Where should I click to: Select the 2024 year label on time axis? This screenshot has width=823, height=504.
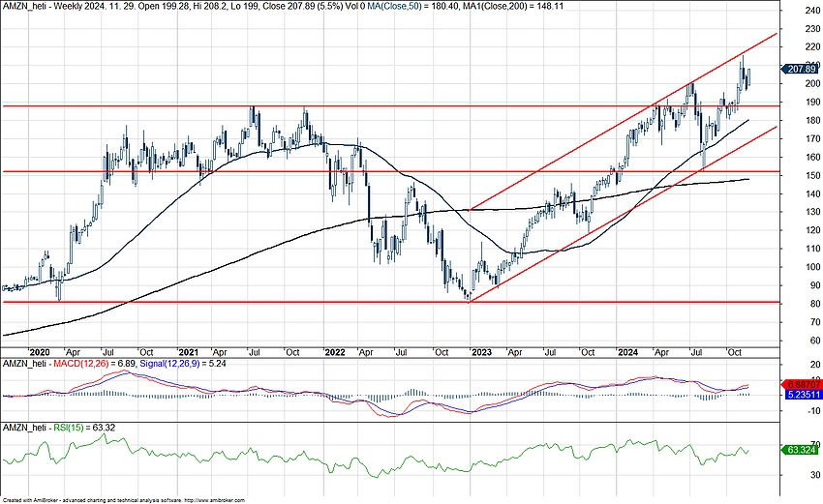click(627, 352)
